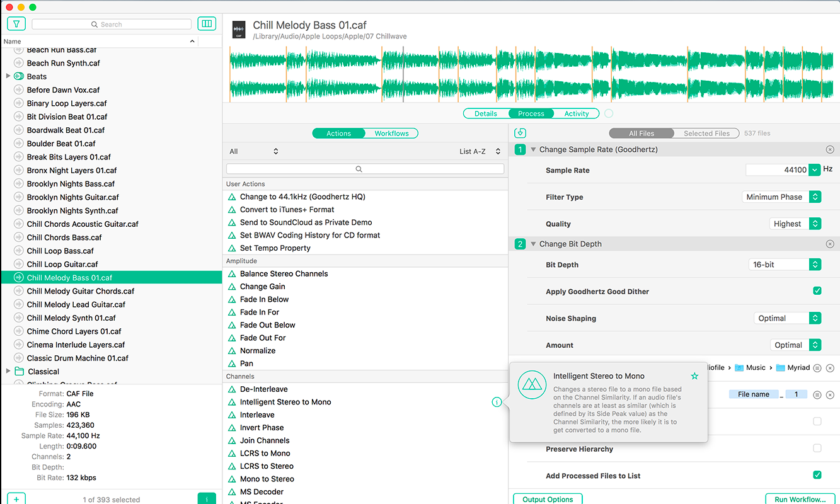Open the Amount Optimal dropdown
This screenshot has width=840, height=504.
(795, 345)
